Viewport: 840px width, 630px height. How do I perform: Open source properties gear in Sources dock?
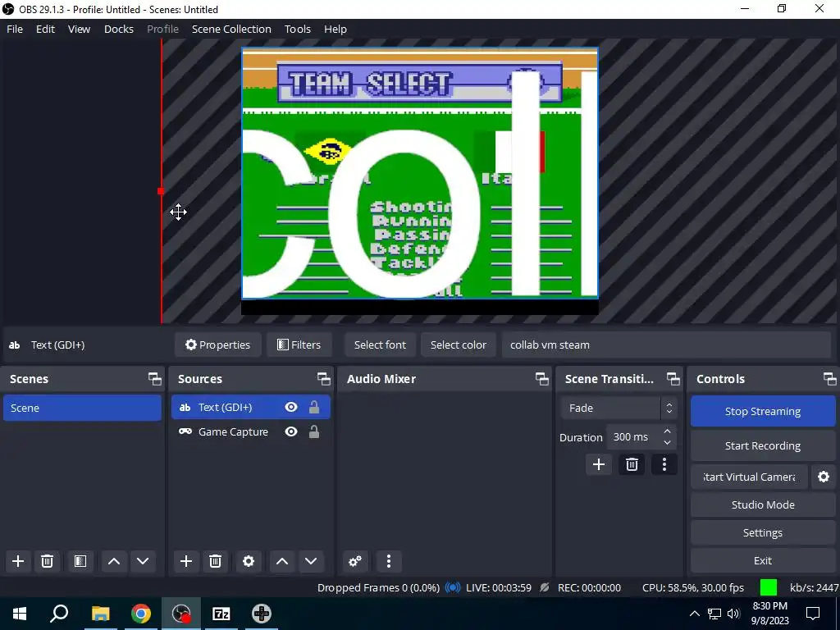249,561
